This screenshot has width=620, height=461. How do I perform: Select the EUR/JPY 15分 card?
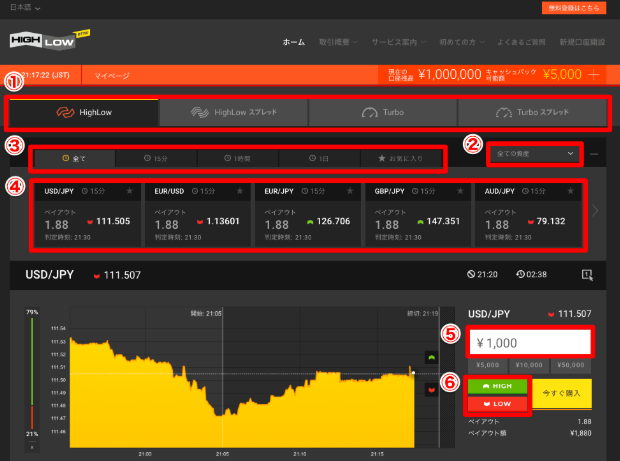(x=308, y=215)
